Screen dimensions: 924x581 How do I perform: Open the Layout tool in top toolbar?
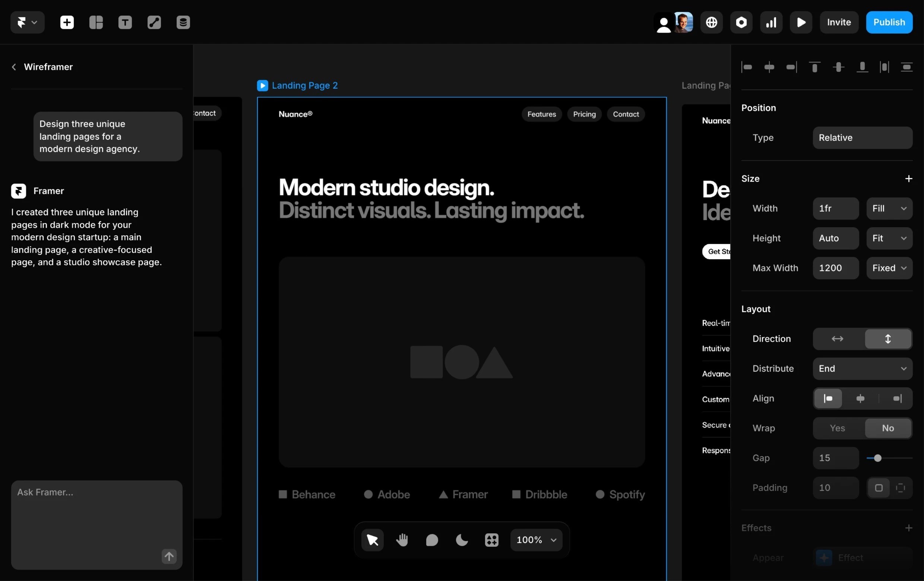click(x=96, y=22)
